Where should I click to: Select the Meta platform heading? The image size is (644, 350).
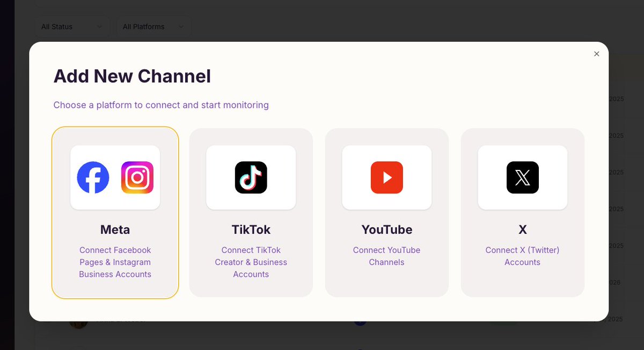115,229
